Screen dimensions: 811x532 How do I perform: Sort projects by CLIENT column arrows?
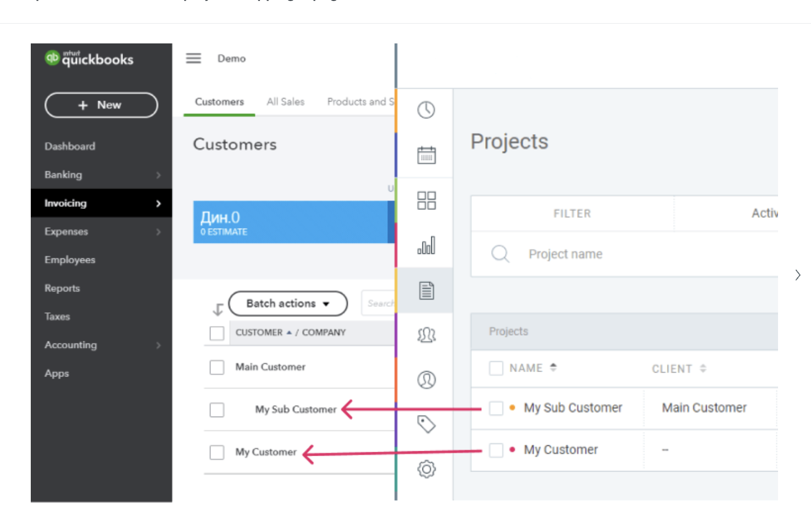pos(703,368)
